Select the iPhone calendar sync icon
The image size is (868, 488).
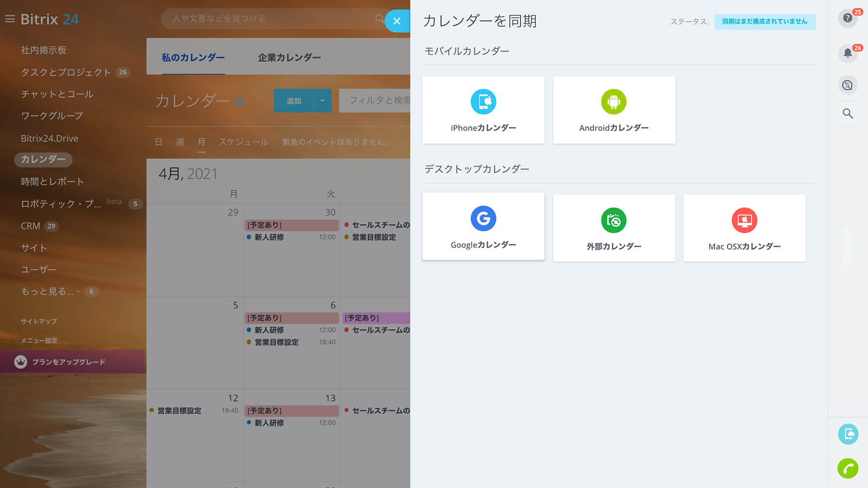tap(483, 102)
